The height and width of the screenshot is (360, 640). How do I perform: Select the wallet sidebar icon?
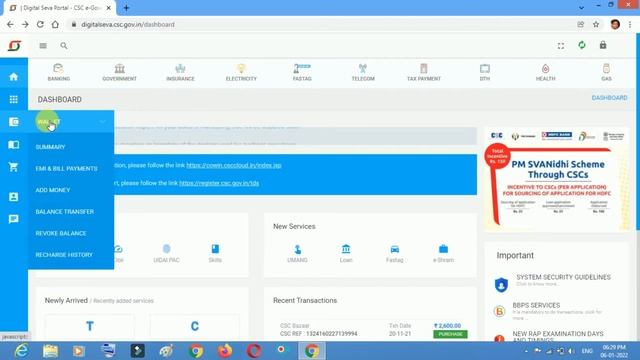pyautogui.click(x=13, y=122)
